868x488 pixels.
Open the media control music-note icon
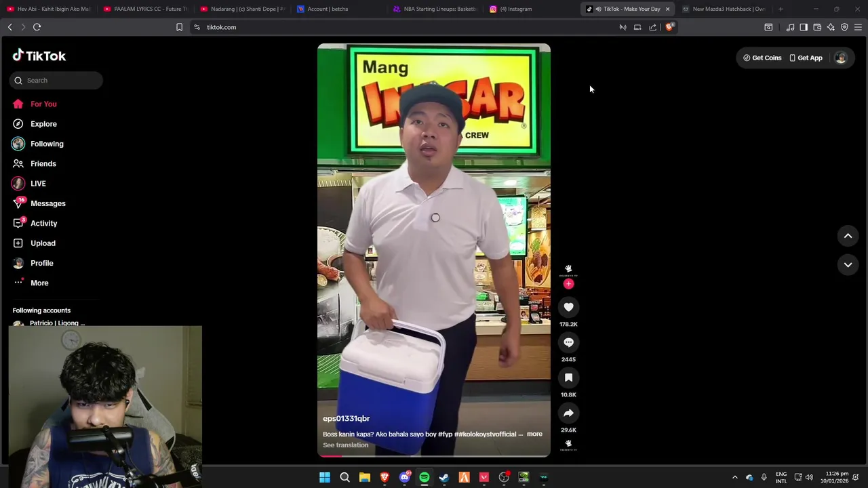[790, 27]
